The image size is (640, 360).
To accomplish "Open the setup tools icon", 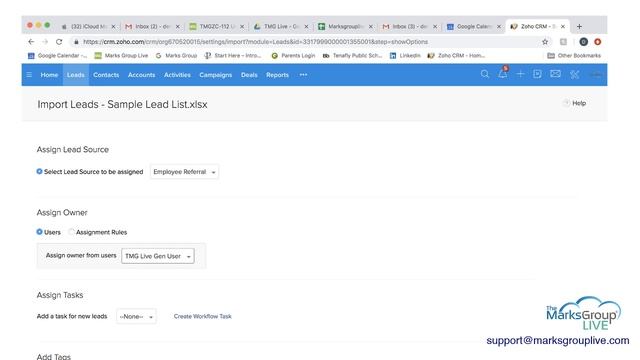I will click(x=574, y=74).
